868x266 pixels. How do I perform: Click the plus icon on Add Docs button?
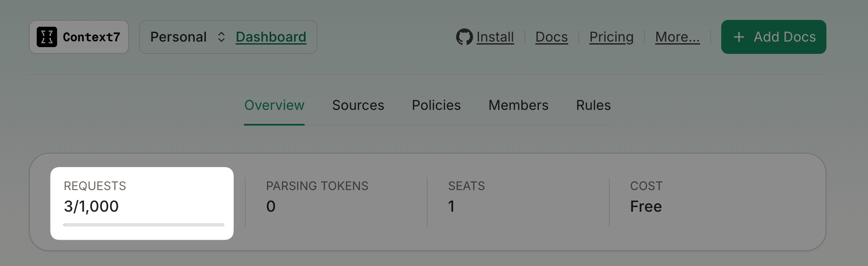(x=739, y=37)
